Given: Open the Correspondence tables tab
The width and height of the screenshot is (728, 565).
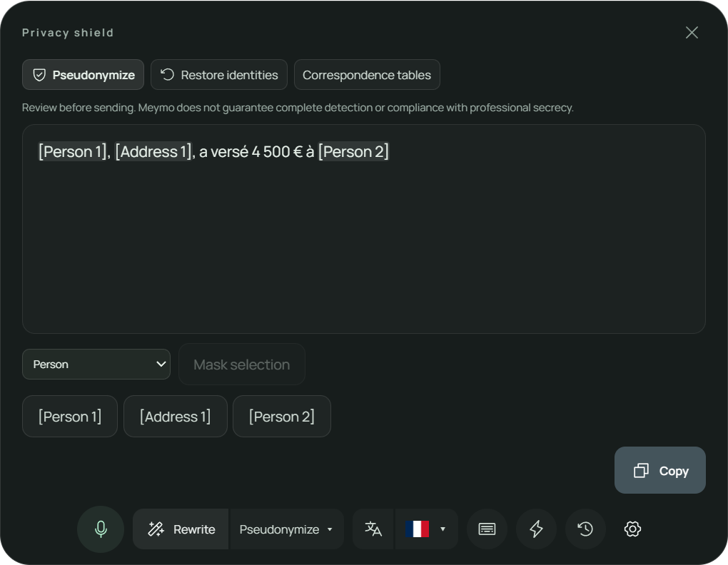Looking at the screenshot, I should [367, 75].
